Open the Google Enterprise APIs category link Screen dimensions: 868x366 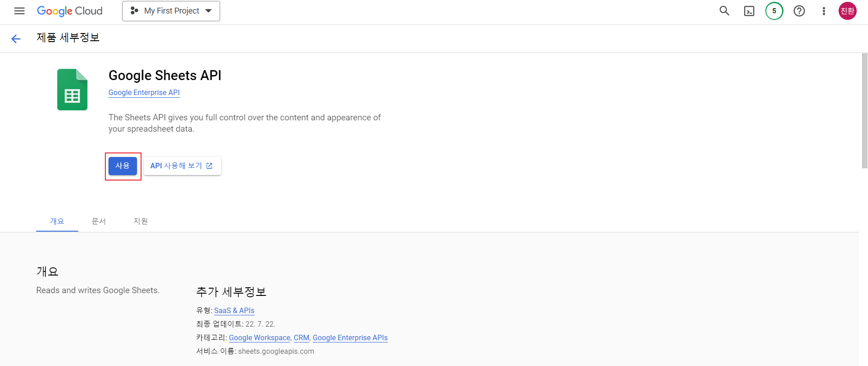click(x=350, y=337)
